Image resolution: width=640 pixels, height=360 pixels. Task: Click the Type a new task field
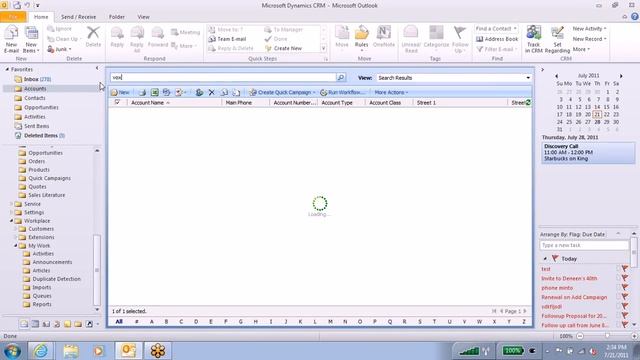click(584, 245)
